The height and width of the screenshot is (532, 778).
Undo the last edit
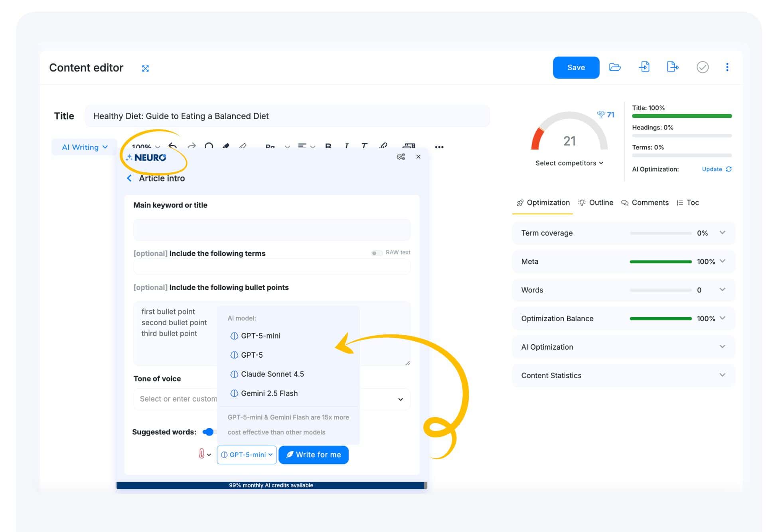172,146
